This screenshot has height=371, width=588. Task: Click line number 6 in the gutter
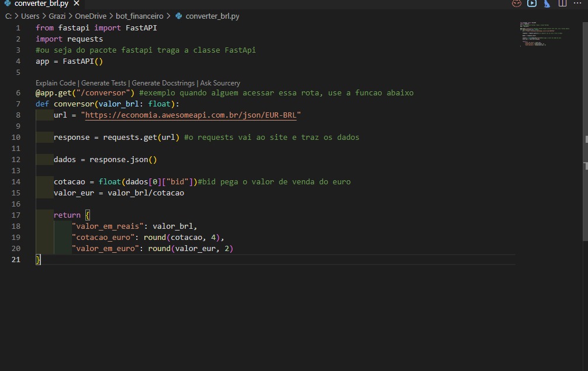coord(18,92)
